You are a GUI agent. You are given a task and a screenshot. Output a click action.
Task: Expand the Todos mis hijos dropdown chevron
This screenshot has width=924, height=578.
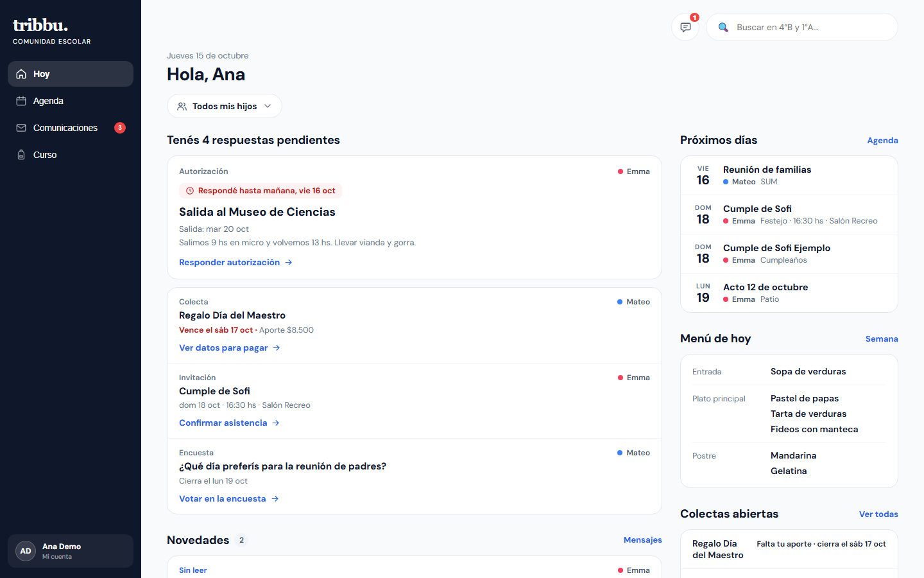point(268,106)
